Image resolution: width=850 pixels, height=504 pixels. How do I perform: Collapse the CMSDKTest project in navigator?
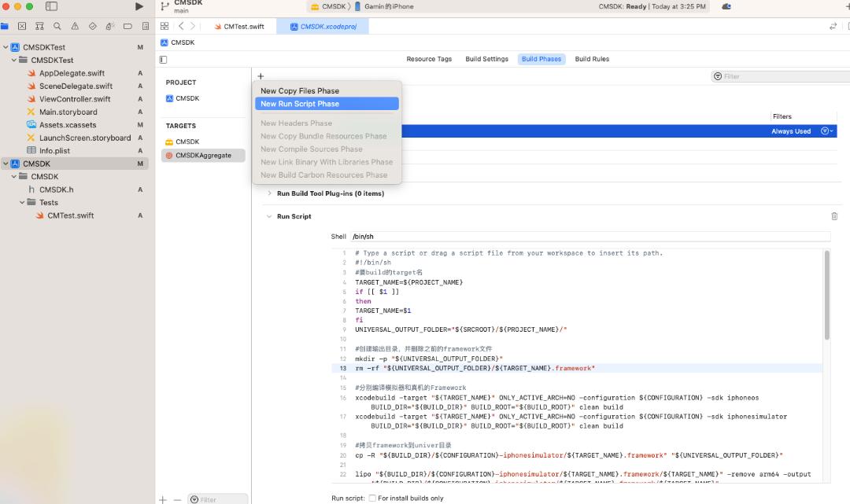pyautogui.click(x=6, y=47)
